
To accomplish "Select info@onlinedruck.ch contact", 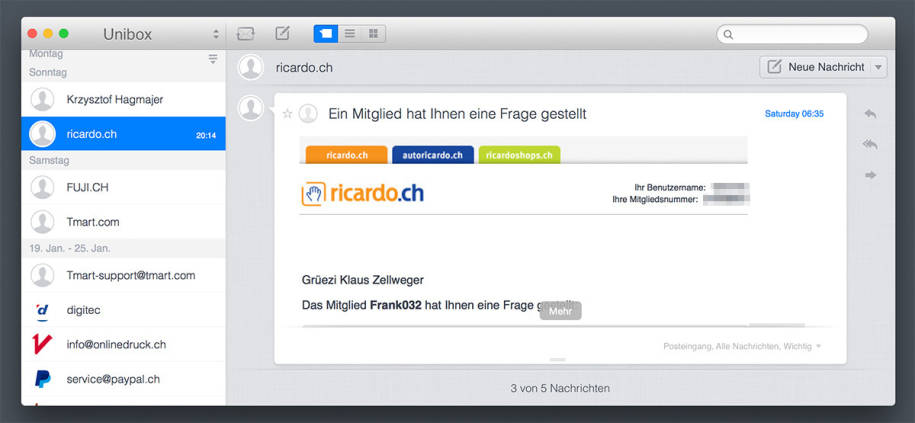I will click(123, 344).
